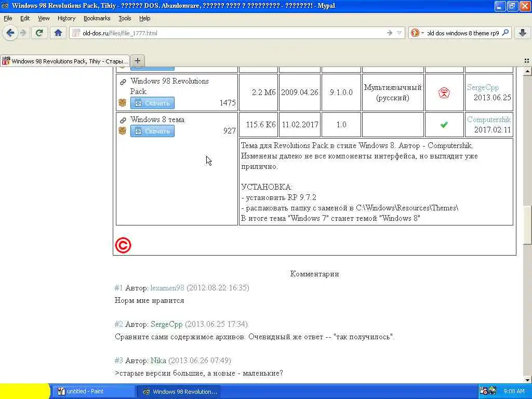Click the vertical scrollbar thumb
This screenshot has width=532, height=399.
527,224
